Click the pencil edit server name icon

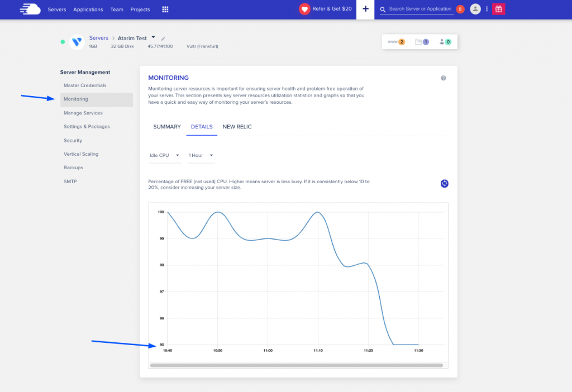163,39
